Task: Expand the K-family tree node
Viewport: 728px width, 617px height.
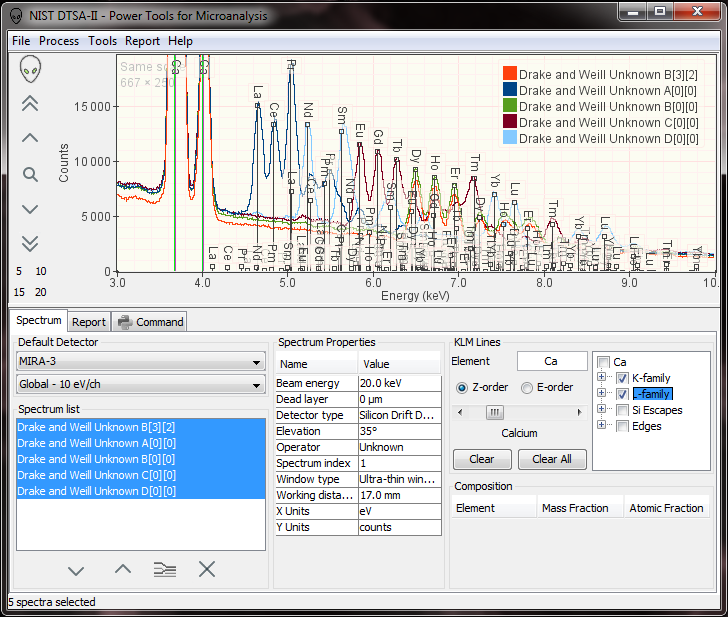Action: point(601,377)
